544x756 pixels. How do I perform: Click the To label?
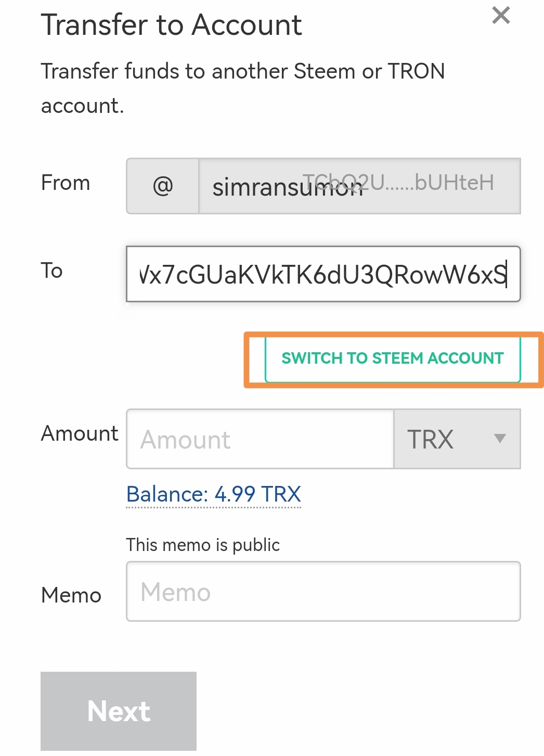pyautogui.click(x=52, y=271)
